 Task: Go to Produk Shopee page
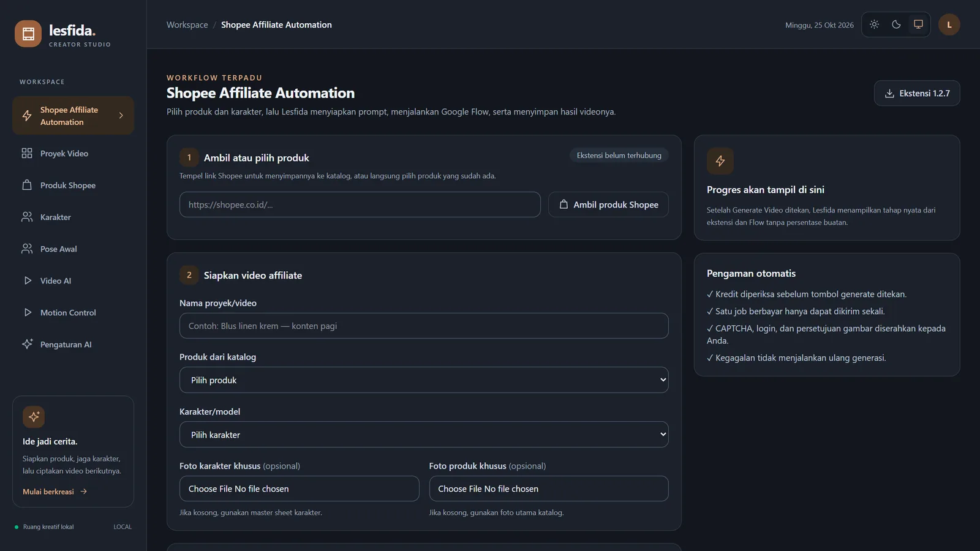pyautogui.click(x=73, y=185)
